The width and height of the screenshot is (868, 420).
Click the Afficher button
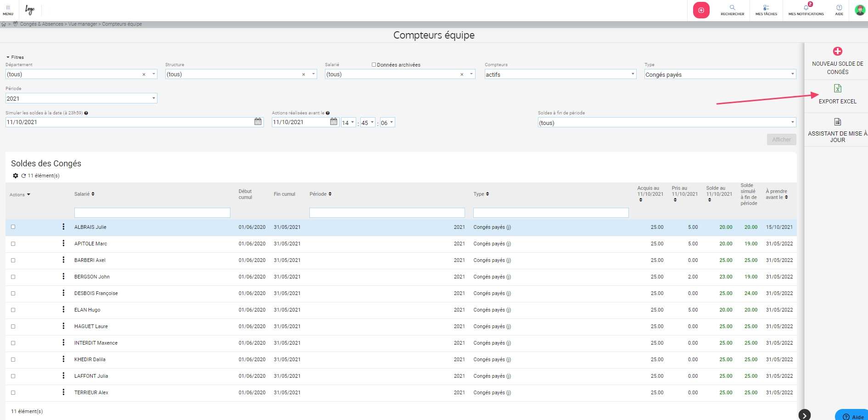781,140
